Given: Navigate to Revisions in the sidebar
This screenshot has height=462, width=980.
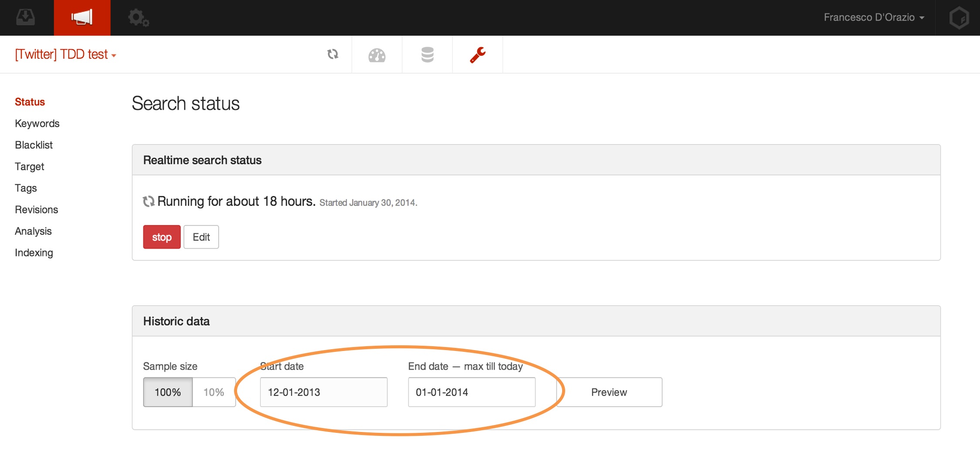Looking at the screenshot, I should tap(36, 210).
